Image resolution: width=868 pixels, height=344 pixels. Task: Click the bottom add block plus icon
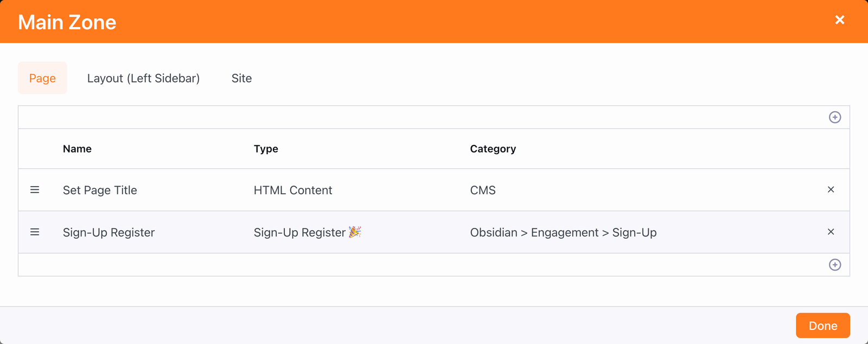(x=835, y=265)
